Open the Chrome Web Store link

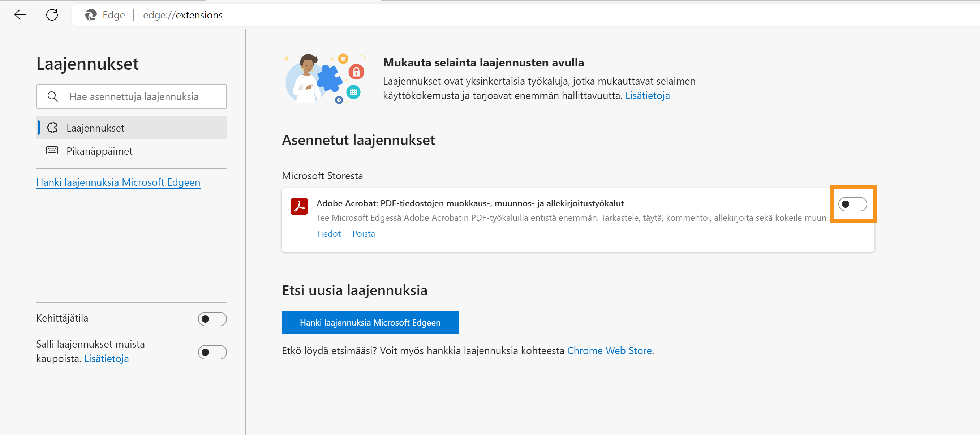coord(609,350)
